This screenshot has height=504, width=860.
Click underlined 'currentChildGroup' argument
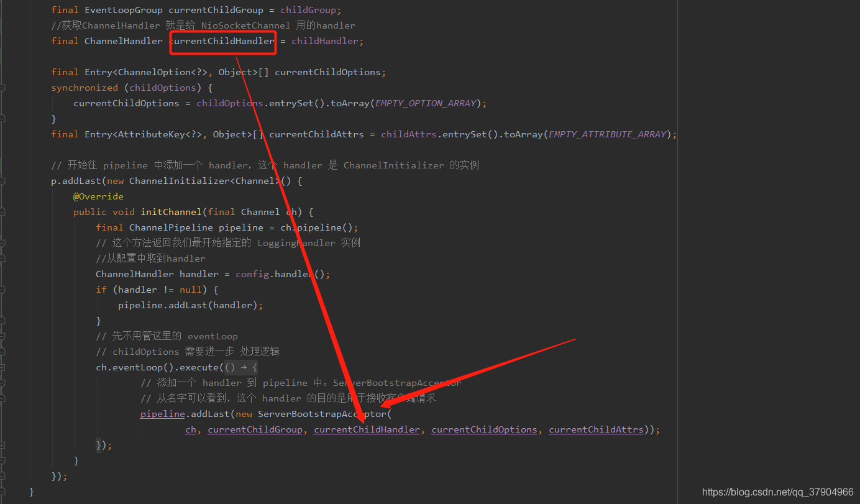coord(255,429)
